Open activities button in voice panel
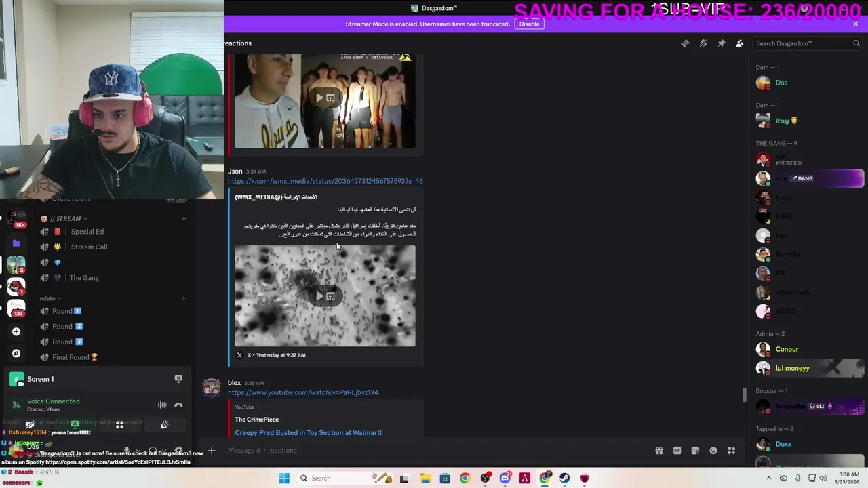This screenshot has height=488, width=868. tap(119, 425)
